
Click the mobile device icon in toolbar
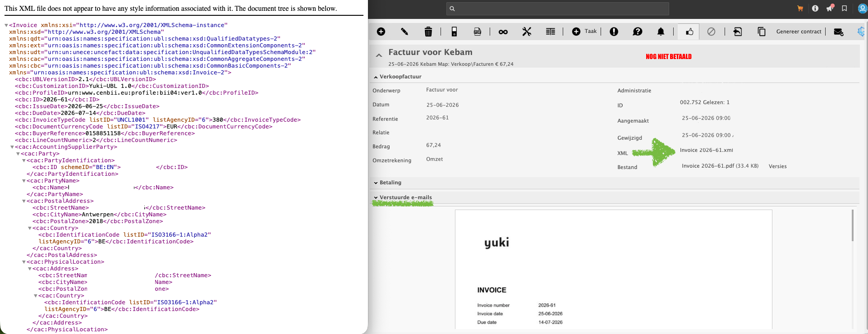454,32
